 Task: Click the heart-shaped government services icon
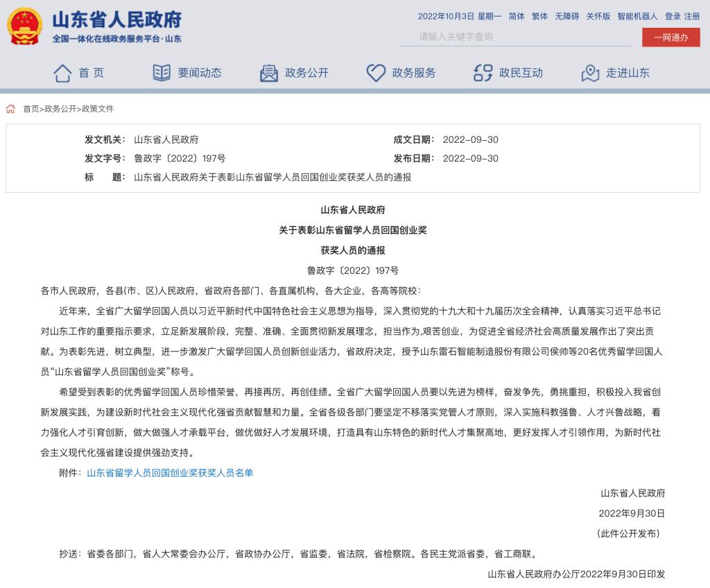tap(376, 73)
